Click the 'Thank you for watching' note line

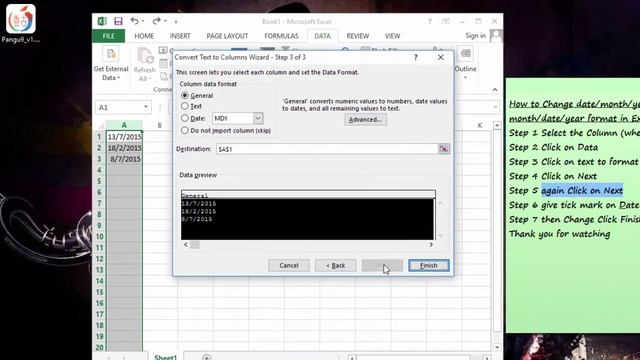559,234
